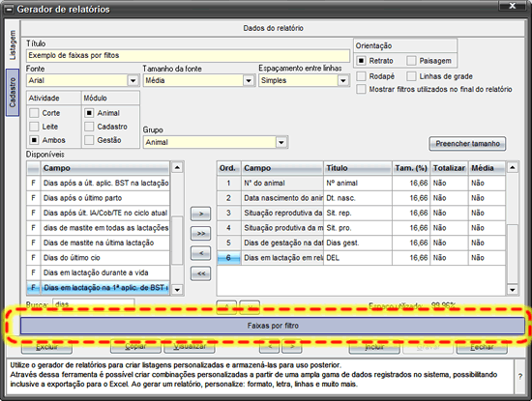
Task: Toggle Mostrar filtros utilizados no final do relatório
Action: pyautogui.click(x=362, y=89)
